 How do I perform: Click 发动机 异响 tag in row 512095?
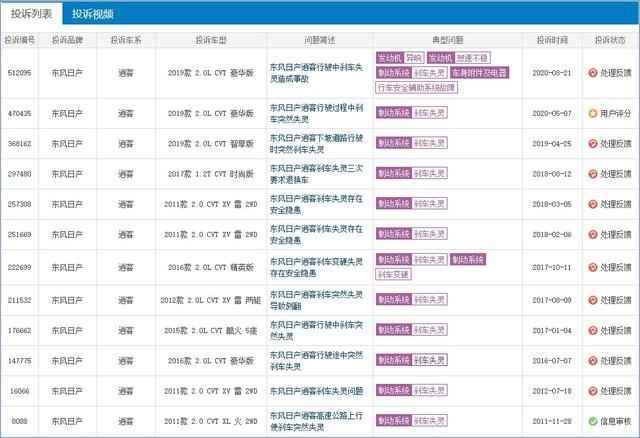[x=400, y=58]
